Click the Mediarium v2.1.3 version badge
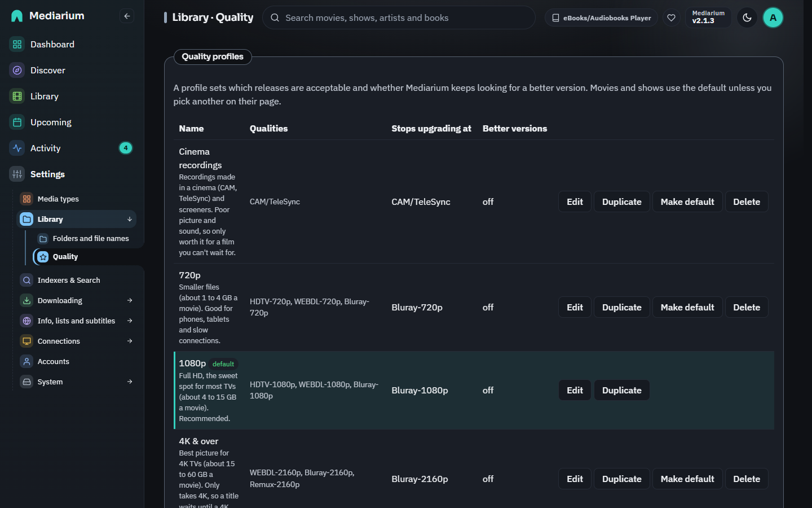 [708, 17]
